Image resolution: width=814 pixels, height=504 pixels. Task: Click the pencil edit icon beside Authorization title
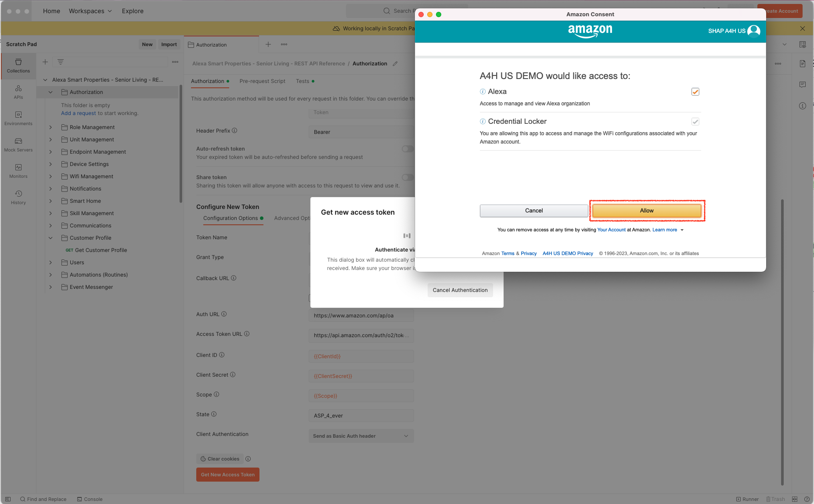pos(395,64)
